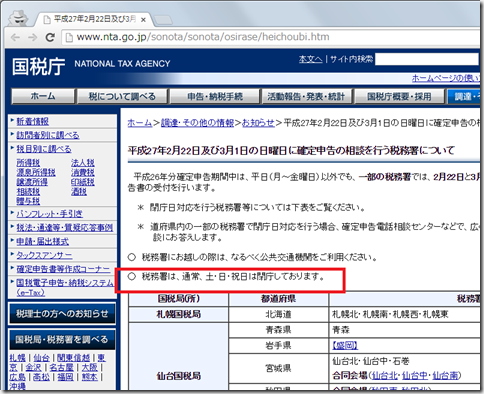Click 国税局・税務署を調べる banner

[x=62, y=340]
